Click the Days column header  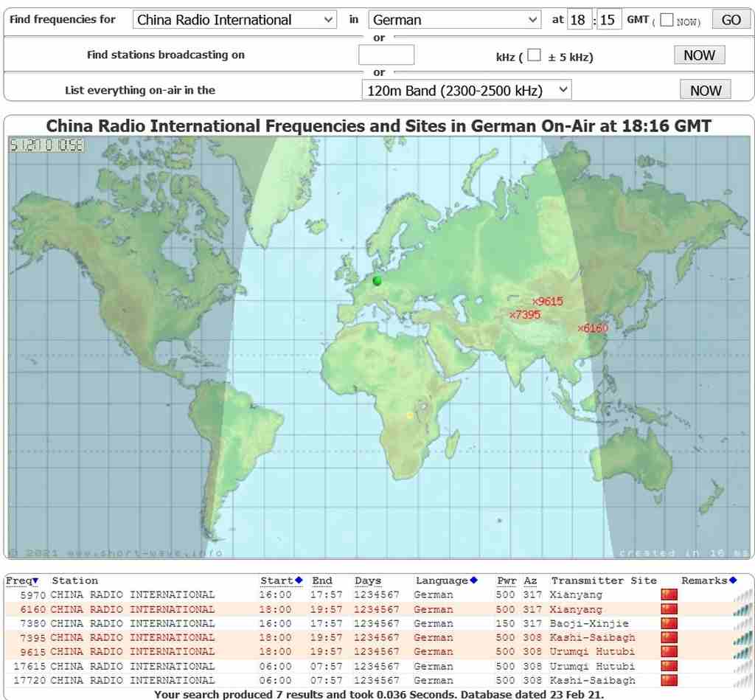click(368, 581)
